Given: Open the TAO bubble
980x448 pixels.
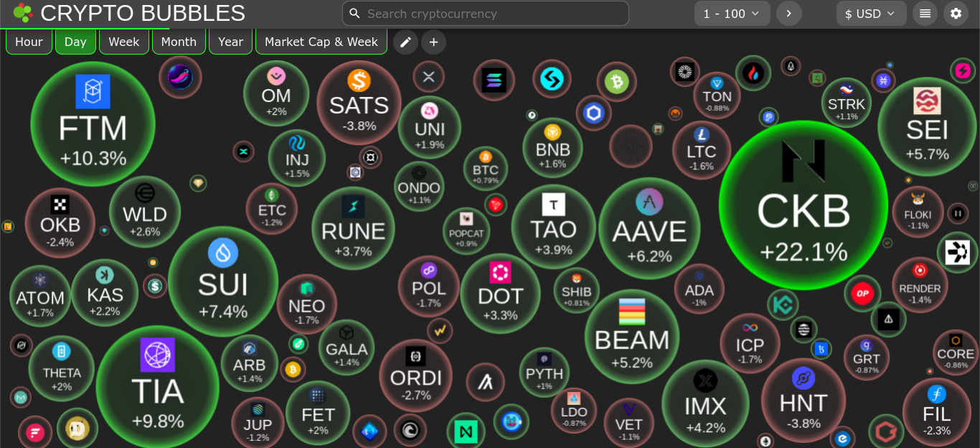Looking at the screenshot, I should pyautogui.click(x=553, y=226).
